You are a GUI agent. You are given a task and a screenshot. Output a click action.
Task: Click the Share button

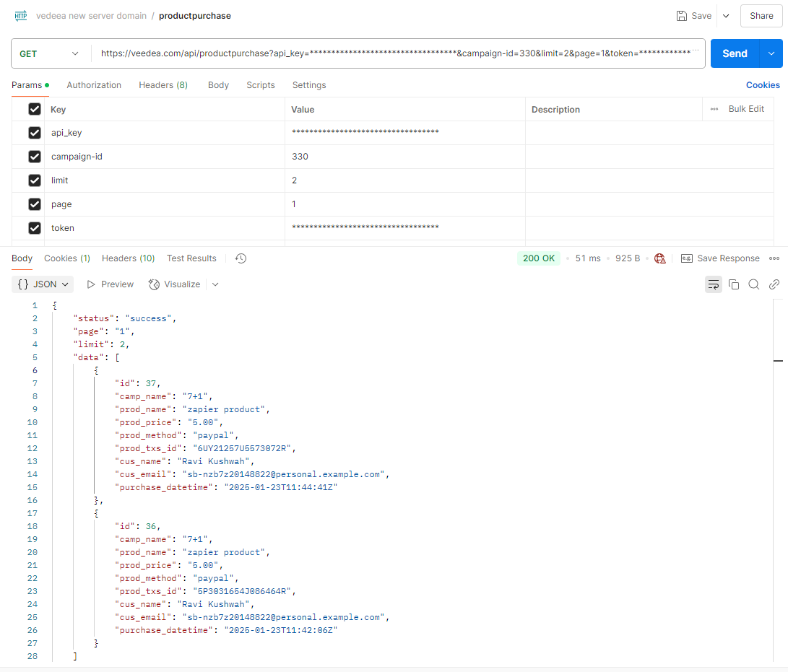click(761, 16)
